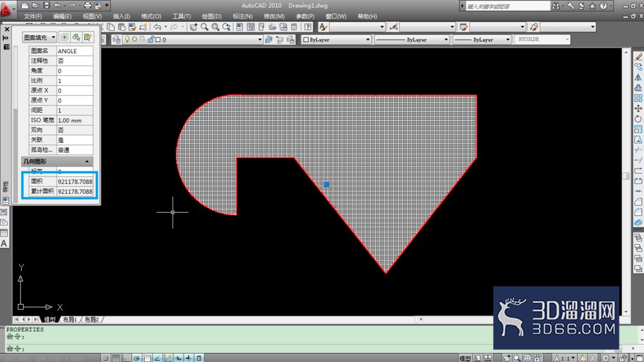
Task: Click the Zoom previous icon
Action: 226,27
